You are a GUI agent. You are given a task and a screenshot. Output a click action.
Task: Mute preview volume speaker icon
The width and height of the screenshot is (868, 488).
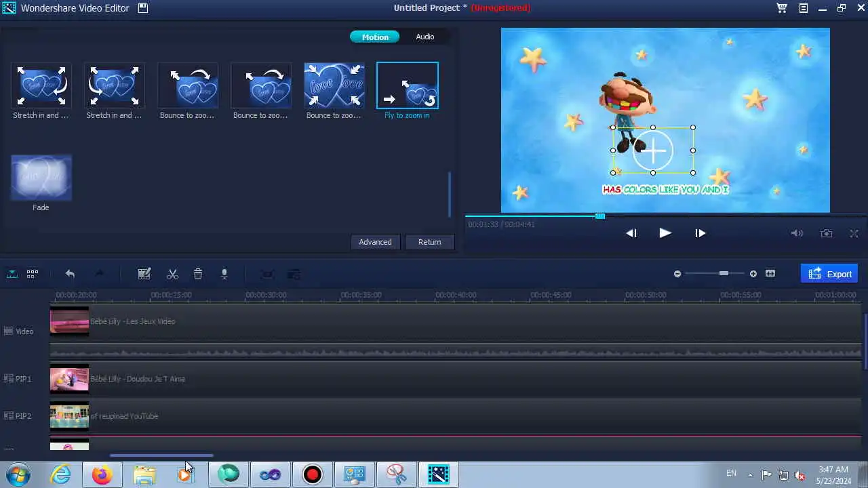click(797, 233)
